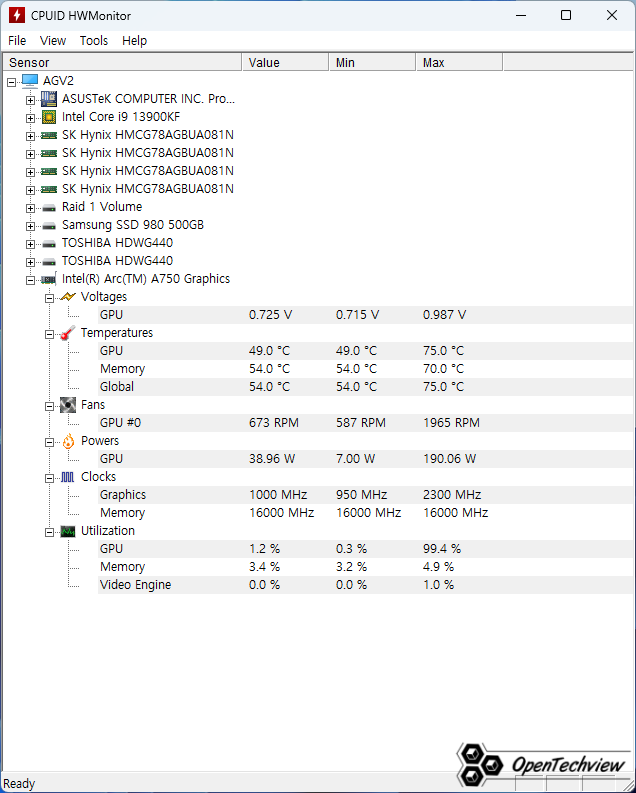636x793 pixels.
Task: Collapse the AGV2 root node
Action: (11, 81)
